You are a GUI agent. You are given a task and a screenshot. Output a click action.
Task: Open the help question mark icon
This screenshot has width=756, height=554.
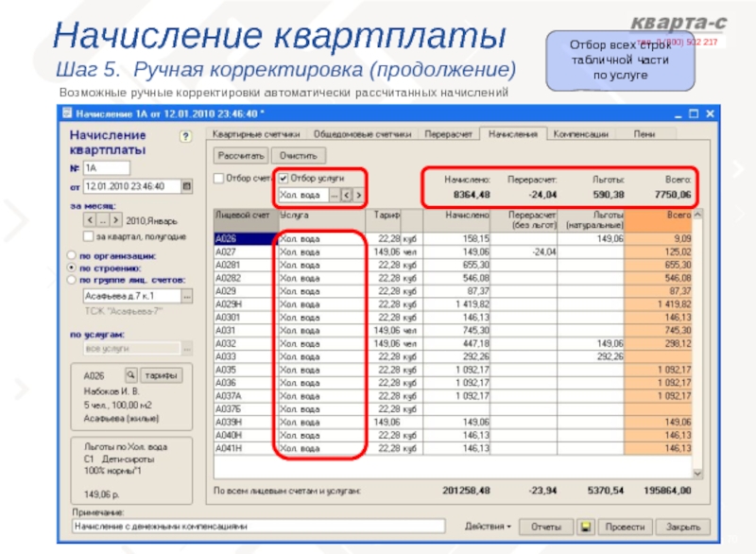tap(185, 136)
